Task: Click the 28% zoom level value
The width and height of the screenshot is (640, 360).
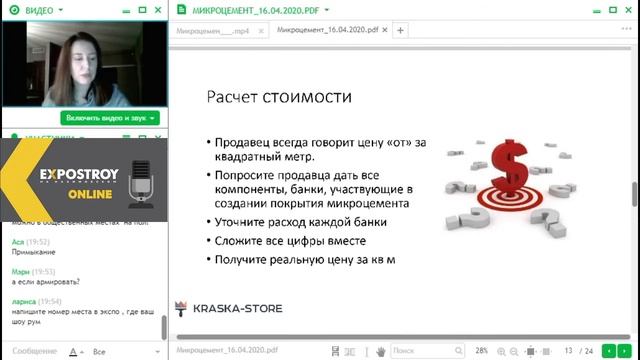Action: 482,351
